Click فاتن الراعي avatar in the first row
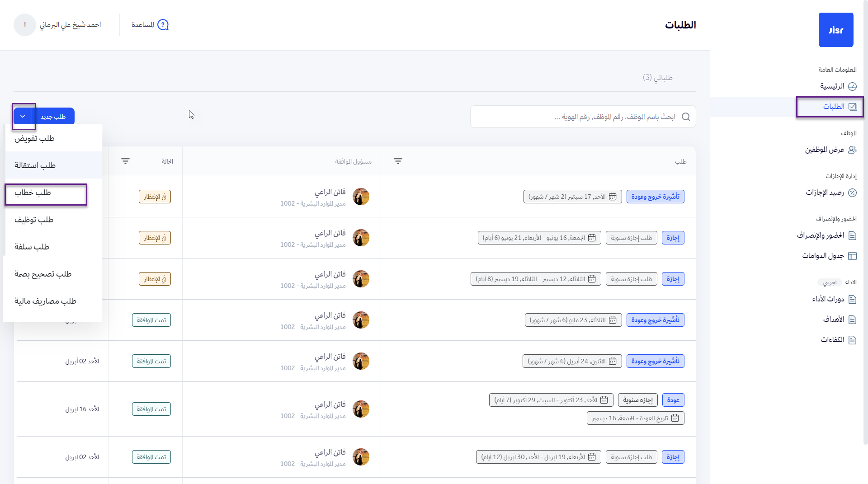Viewport: 868px width, 484px height. click(361, 197)
